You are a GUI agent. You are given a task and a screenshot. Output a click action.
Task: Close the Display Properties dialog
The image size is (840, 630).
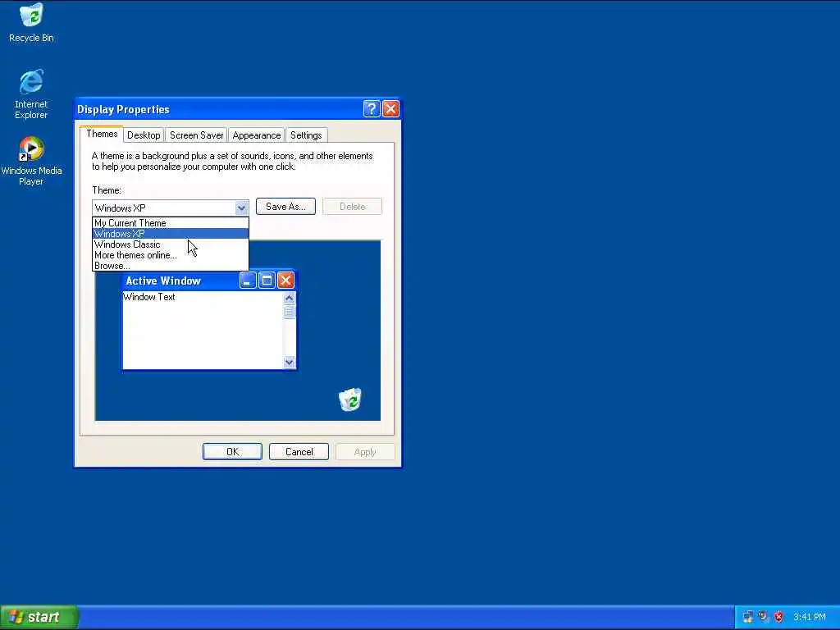(391, 109)
